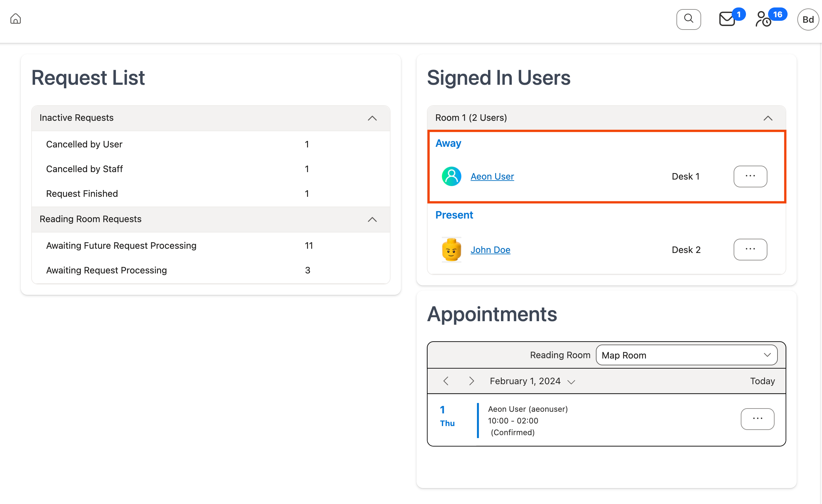This screenshot has height=504, width=822.
Task: Click the home icon
Action: 15,19
